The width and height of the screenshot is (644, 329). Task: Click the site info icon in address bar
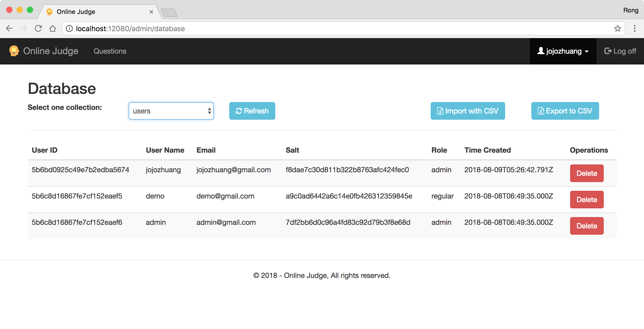(69, 28)
